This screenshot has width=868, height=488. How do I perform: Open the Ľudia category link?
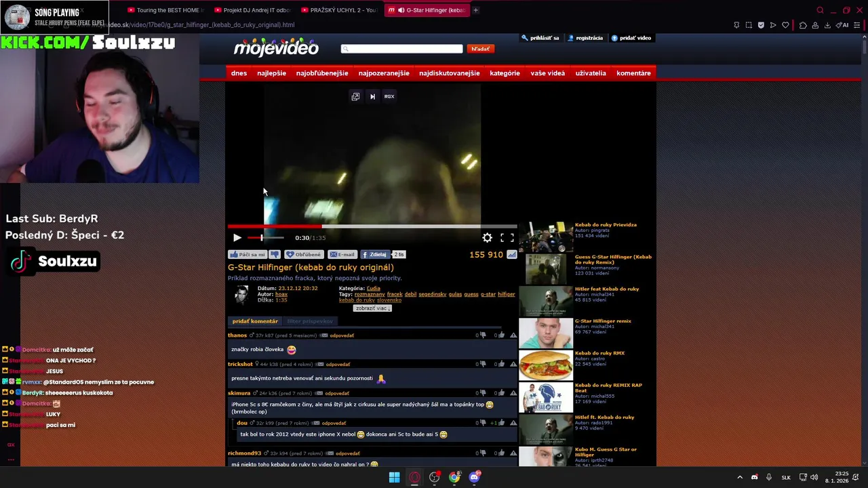pyautogui.click(x=374, y=288)
